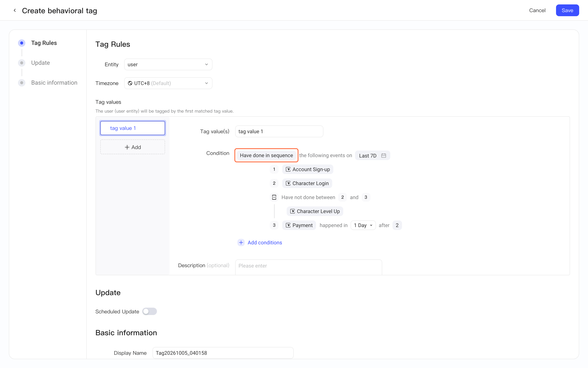This screenshot has width=588, height=368.
Task: Click the plus icon beside Add conditions
Action: tap(241, 242)
